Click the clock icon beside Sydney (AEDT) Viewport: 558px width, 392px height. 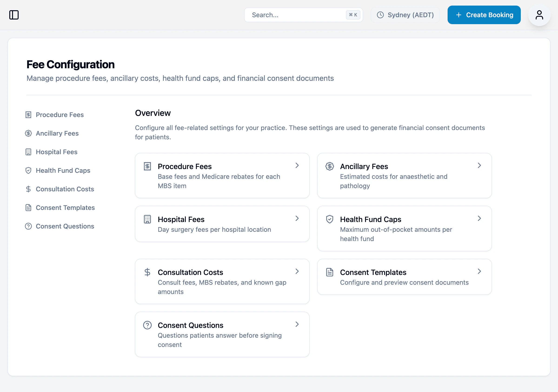click(x=380, y=15)
